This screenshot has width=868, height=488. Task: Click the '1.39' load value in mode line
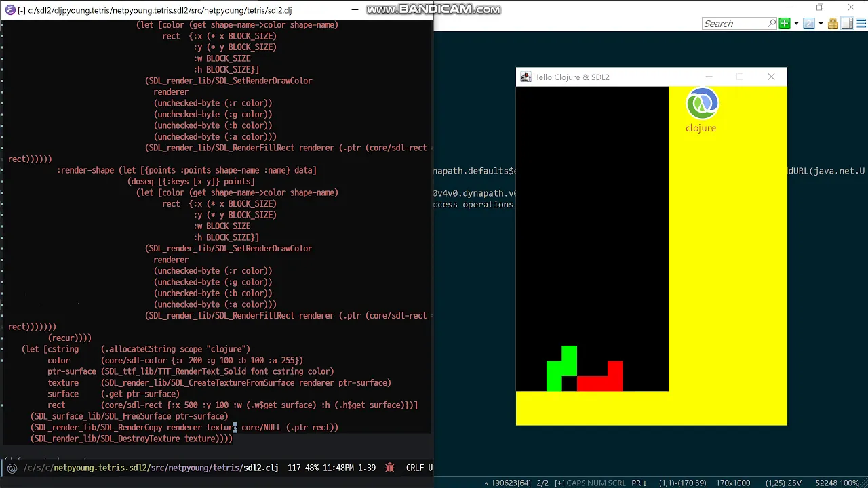[x=367, y=468]
